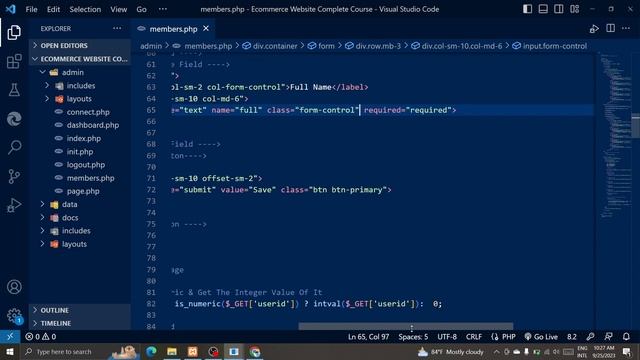The height and width of the screenshot is (360, 640).
Task: Click the minimap code overview
Action: coord(616,137)
